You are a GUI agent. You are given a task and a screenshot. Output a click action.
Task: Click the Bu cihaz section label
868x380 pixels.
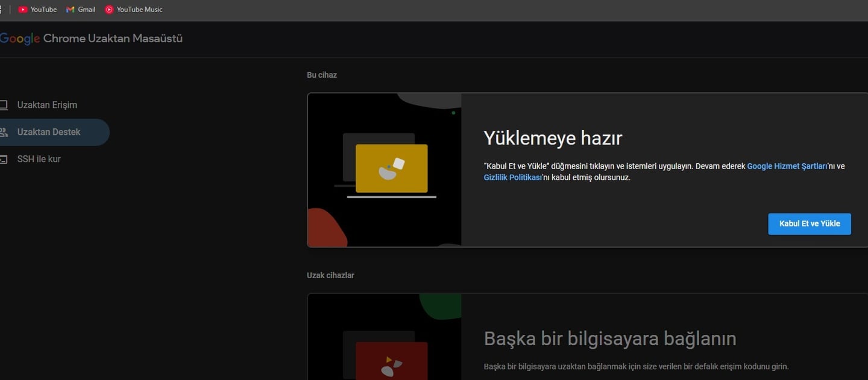(322, 75)
